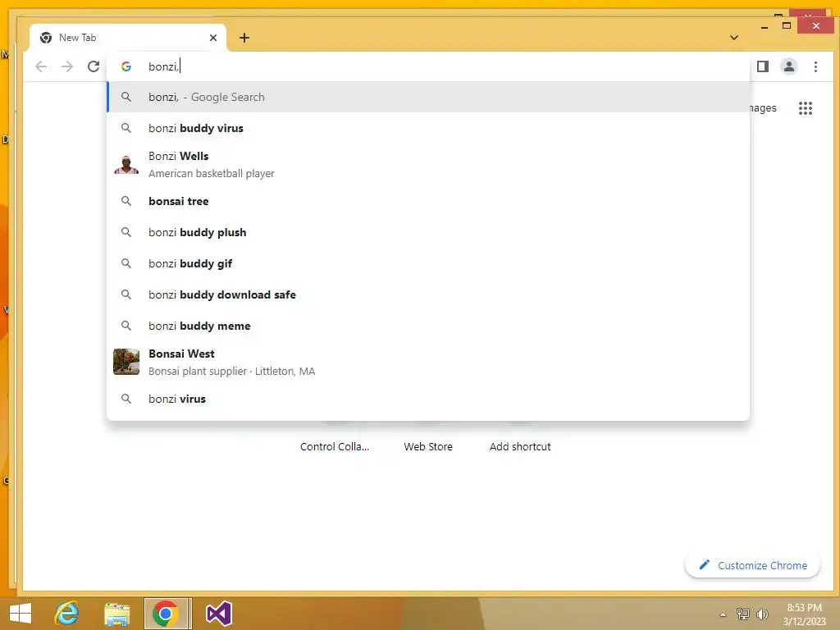Click search icon beside 'bonzi buddy virus'
Screen dimensions: 840x630
(126, 128)
